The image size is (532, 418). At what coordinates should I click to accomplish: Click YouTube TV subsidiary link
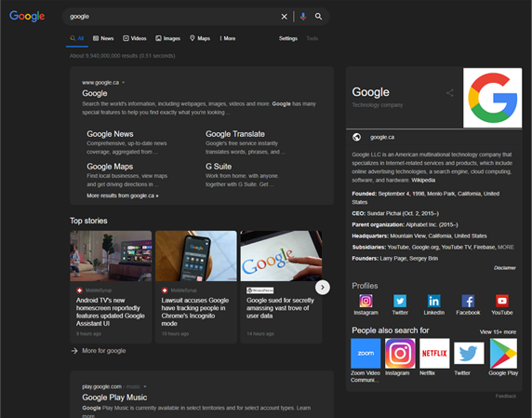click(456, 248)
